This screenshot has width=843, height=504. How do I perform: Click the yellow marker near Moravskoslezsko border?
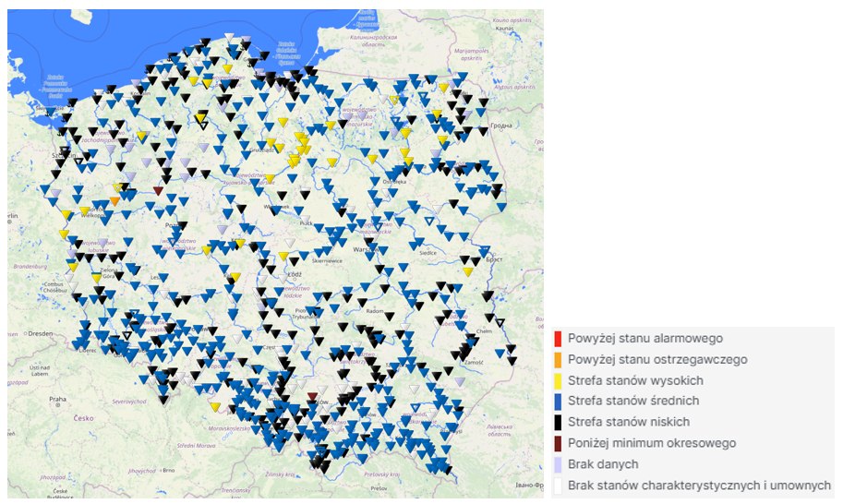[x=214, y=407]
